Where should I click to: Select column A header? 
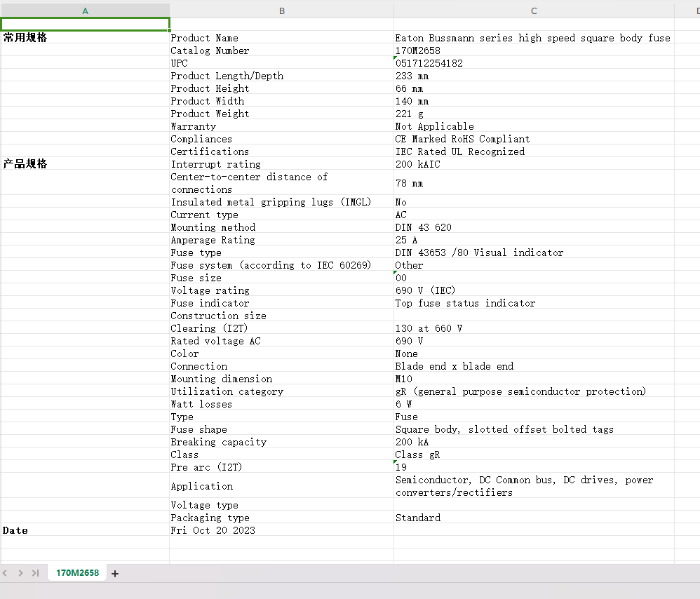click(86, 11)
